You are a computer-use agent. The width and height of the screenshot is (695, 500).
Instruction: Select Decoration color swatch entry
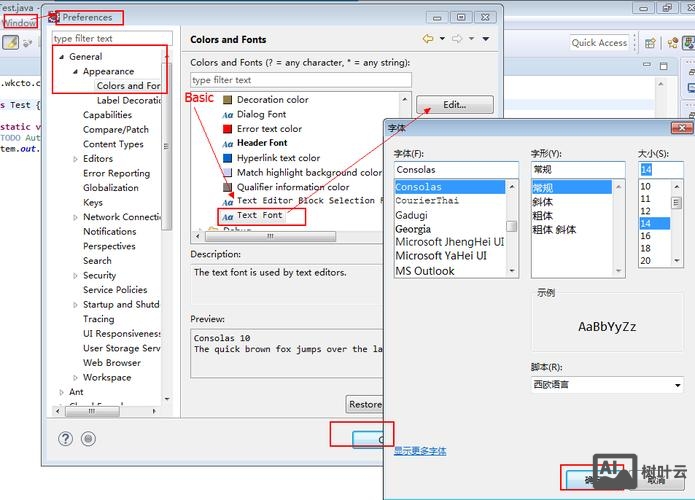[272, 100]
